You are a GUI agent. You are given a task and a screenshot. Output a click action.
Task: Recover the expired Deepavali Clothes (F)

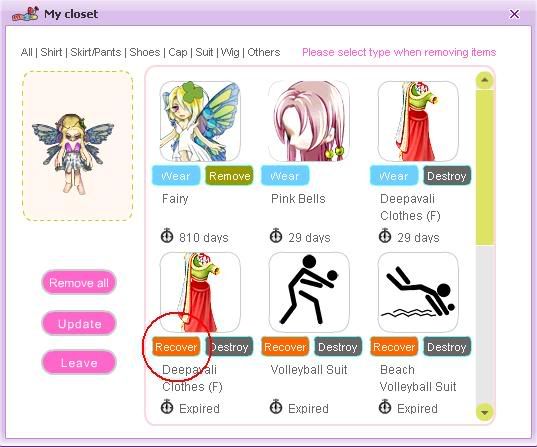coord(176,347)
